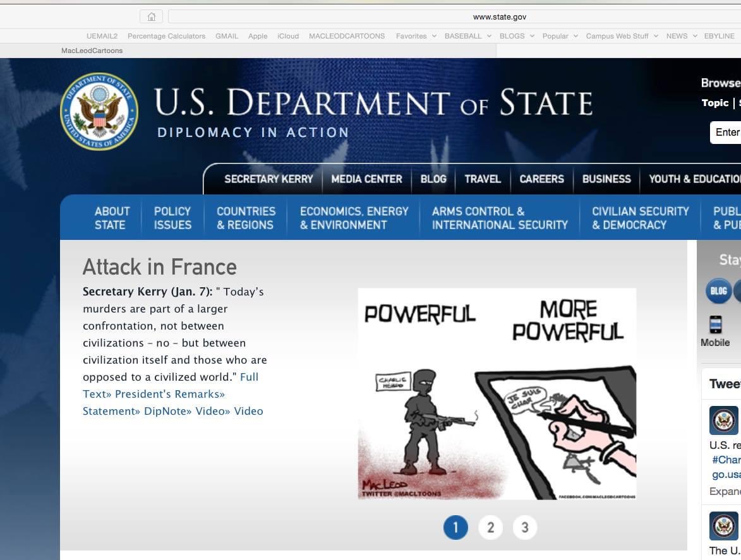The width and height of the screenshot is (741, 560).
Task: Open the blue BLOG circle icon
Action: (718, 291)
